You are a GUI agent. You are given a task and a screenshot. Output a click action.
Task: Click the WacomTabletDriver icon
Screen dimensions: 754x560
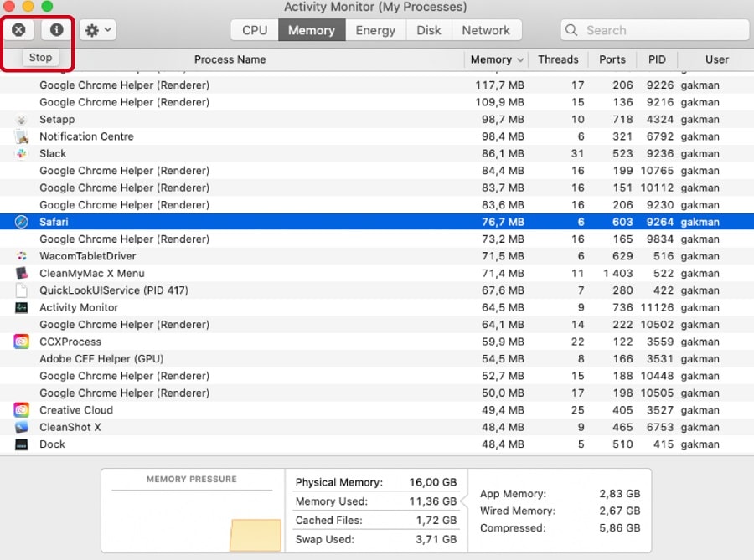(x=22, y=256)
